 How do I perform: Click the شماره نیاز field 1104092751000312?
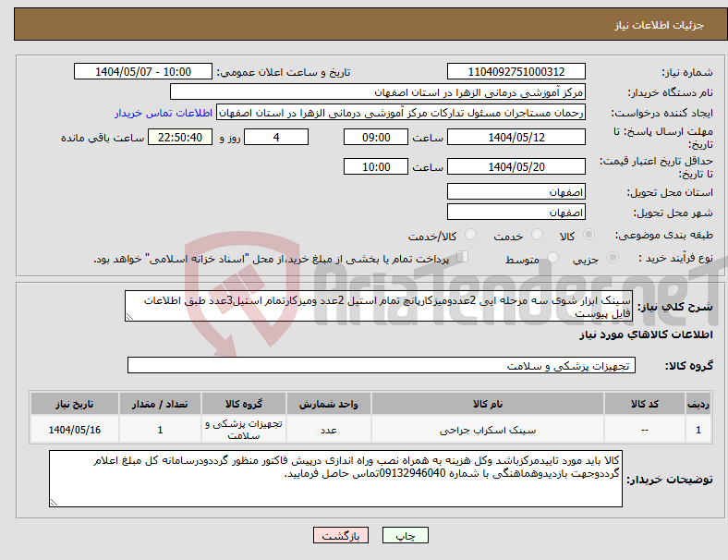(516, 71)
